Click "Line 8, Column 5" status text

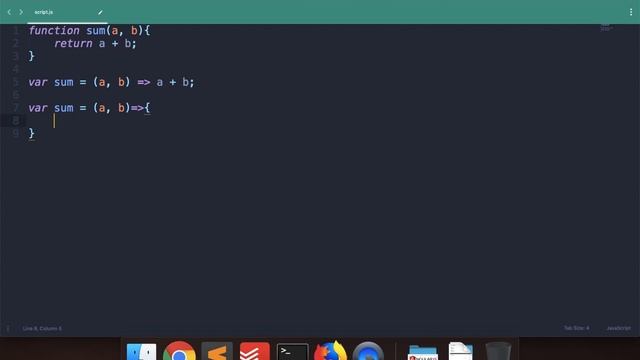click(42, 328)
